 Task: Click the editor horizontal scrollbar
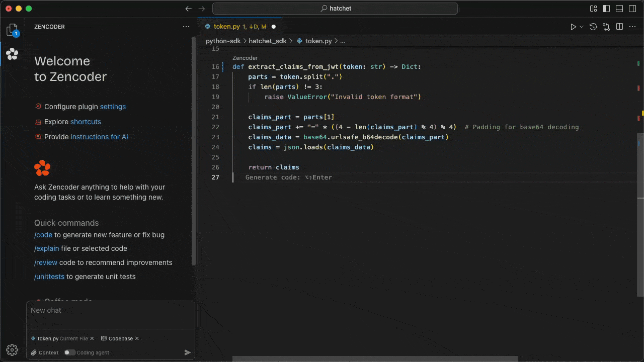[375, 359]
